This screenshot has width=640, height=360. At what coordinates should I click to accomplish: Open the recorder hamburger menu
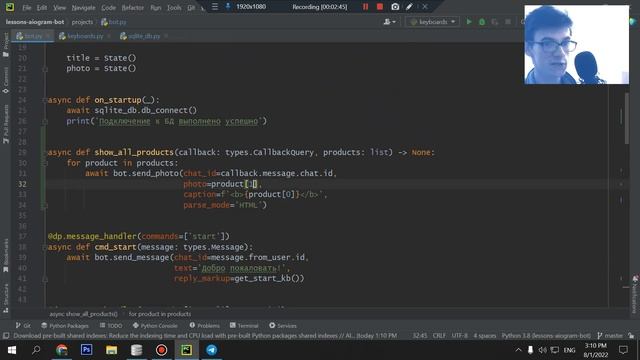(215, 7)
